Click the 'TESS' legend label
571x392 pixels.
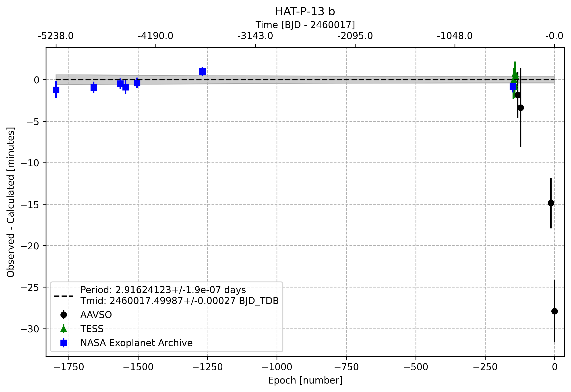(92, 329)
